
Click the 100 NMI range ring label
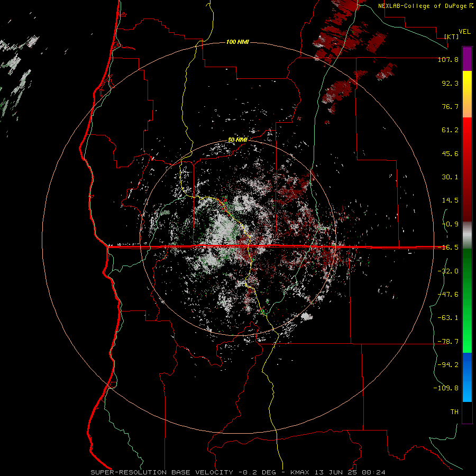237,42
